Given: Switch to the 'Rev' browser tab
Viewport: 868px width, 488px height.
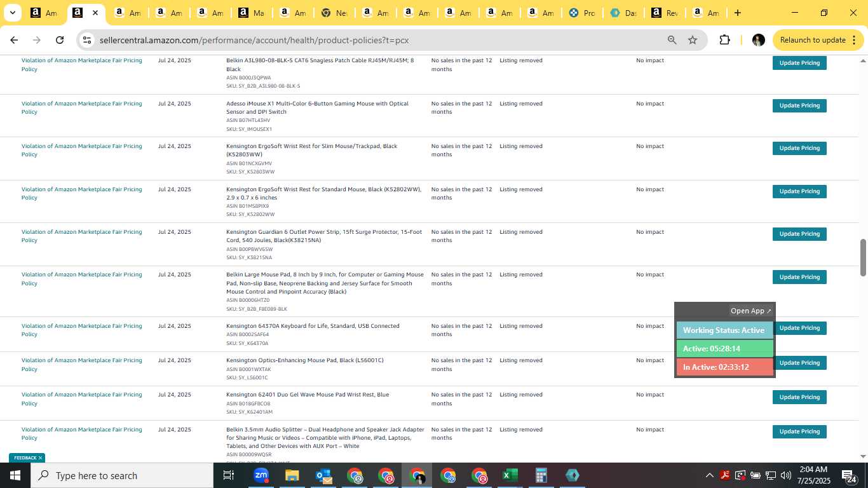Looking at the screenshot, I should click(x=665, y=13).
